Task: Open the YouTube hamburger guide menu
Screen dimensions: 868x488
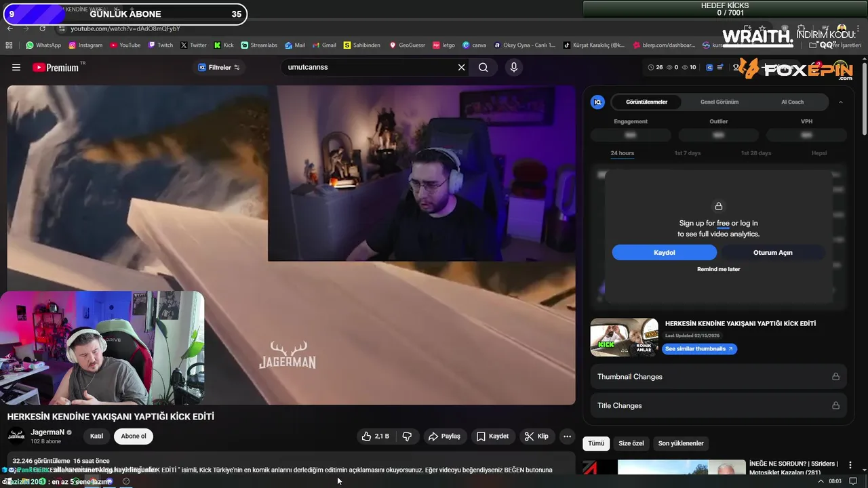Action: tap(16, 67)
